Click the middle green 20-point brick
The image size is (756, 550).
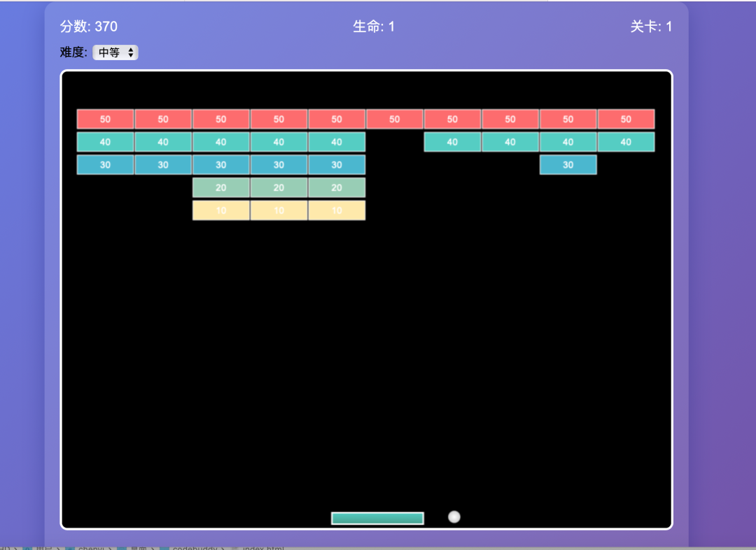pos(279,188)
